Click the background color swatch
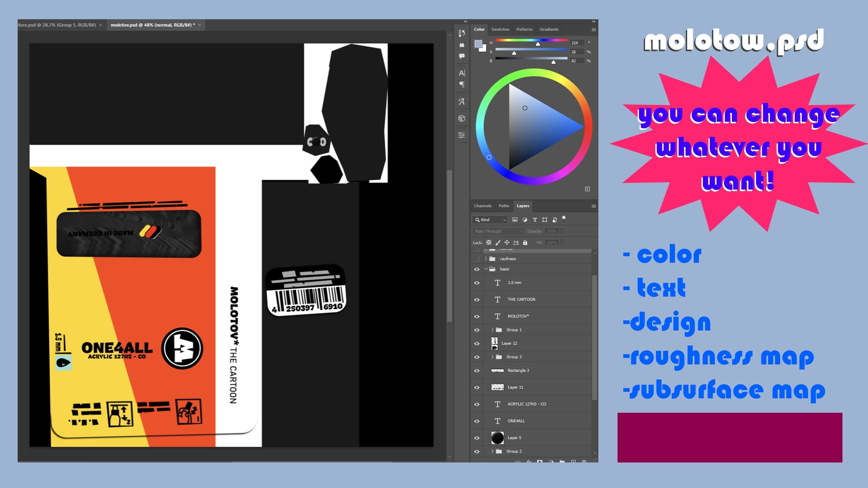This screenshot has height=488, width=868. click(x=484, y=49)
